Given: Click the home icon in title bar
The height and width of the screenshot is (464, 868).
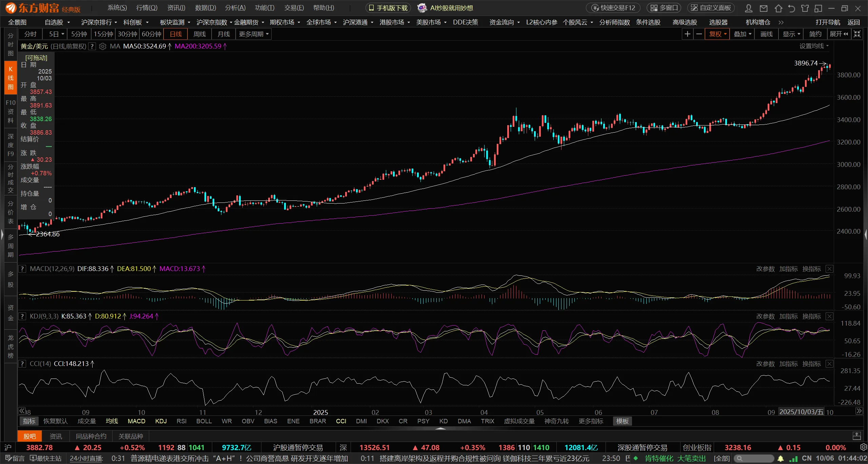Looking at the screenshot, I should pyautogui.click(x=778, y=8).
